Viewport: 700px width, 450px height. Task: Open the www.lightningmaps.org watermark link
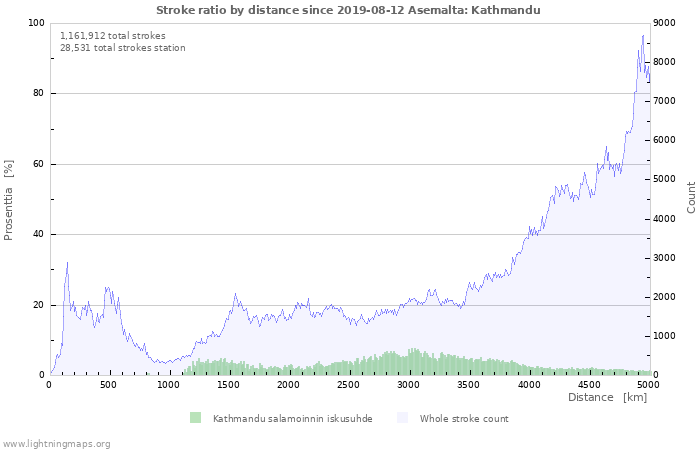56,443
